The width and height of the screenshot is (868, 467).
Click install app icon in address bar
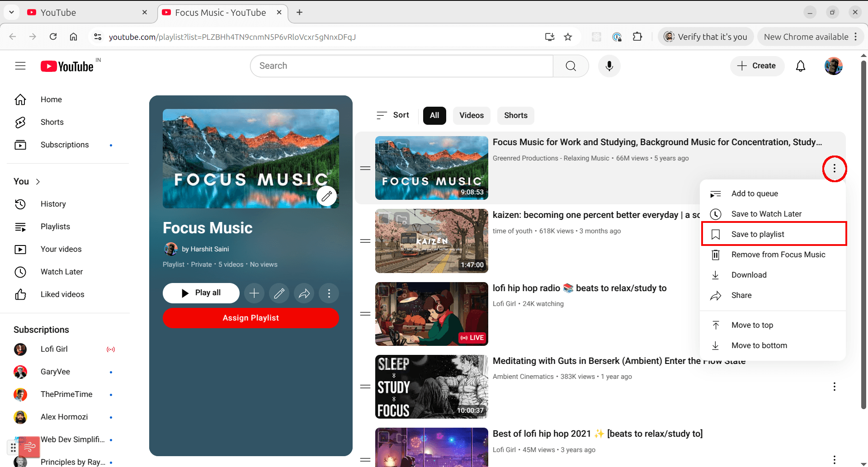click(x=549, y=37)
